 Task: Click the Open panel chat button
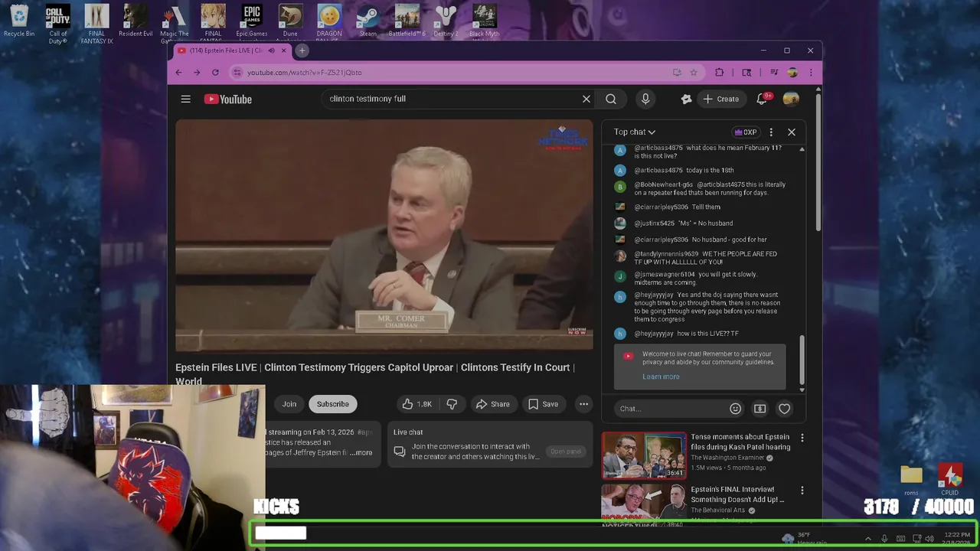(x=566, y=452)
